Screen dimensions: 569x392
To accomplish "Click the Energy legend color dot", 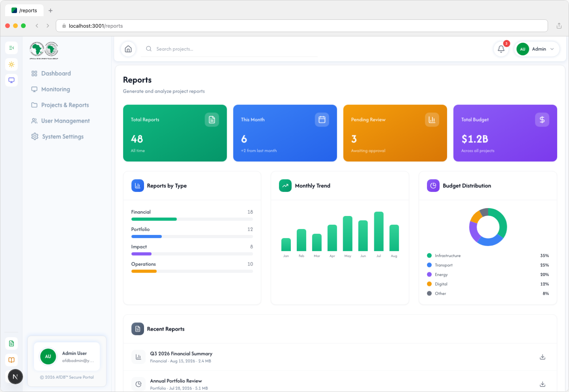I will click(x=429, y=275).
